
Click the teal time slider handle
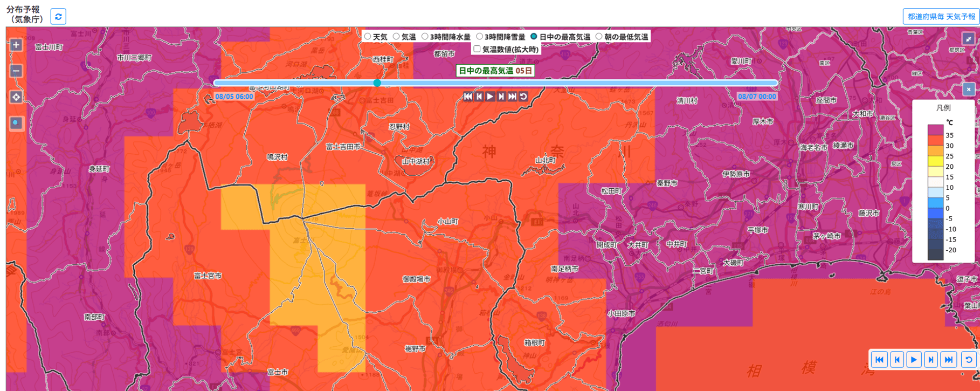pos(377,83)
